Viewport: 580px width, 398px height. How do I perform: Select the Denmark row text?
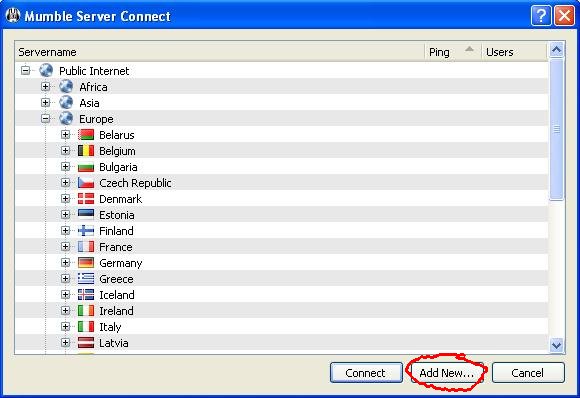pyautogui.click(x=121, y=199)
